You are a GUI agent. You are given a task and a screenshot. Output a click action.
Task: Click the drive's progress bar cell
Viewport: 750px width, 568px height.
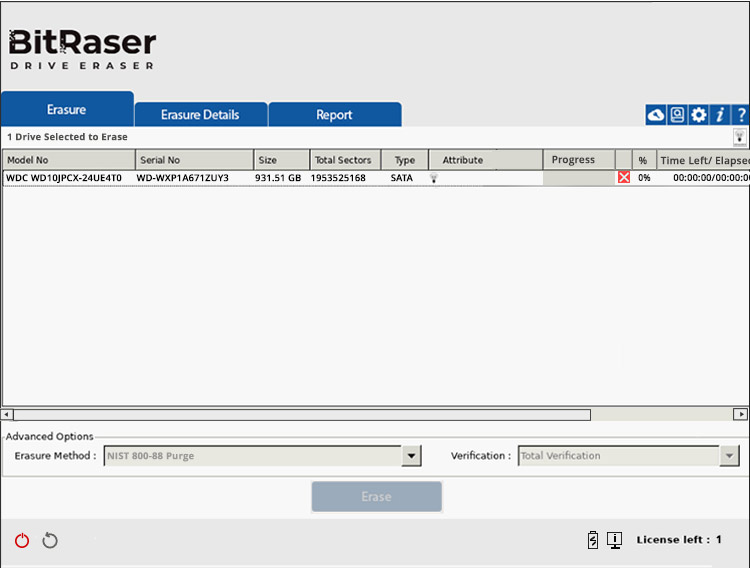[579, 178]
